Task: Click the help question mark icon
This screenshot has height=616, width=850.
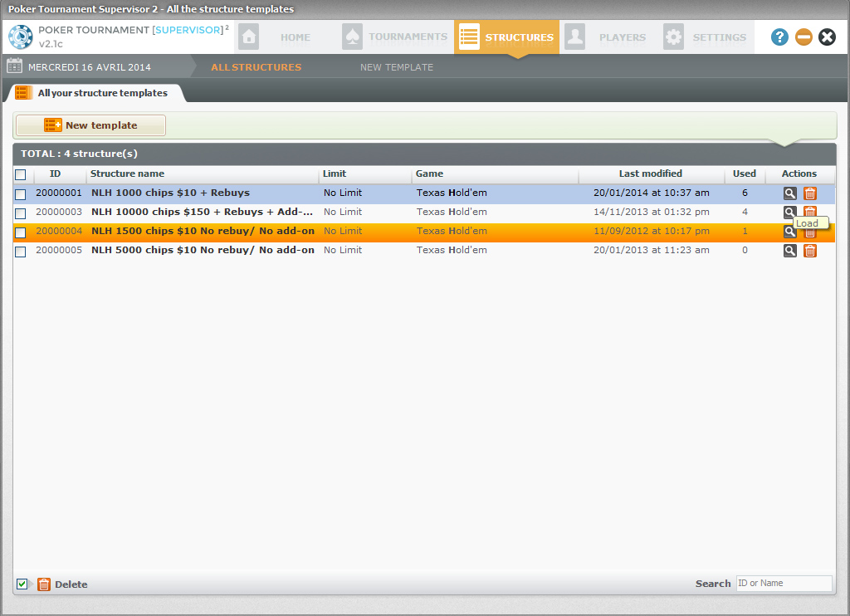Action: coord(779,37)
